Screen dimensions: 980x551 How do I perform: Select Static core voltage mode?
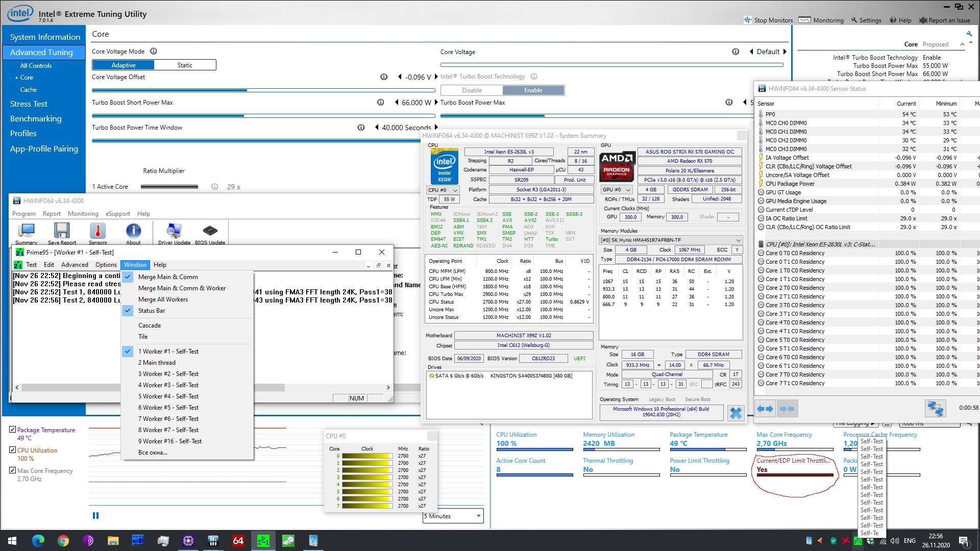tap(185, 65)
